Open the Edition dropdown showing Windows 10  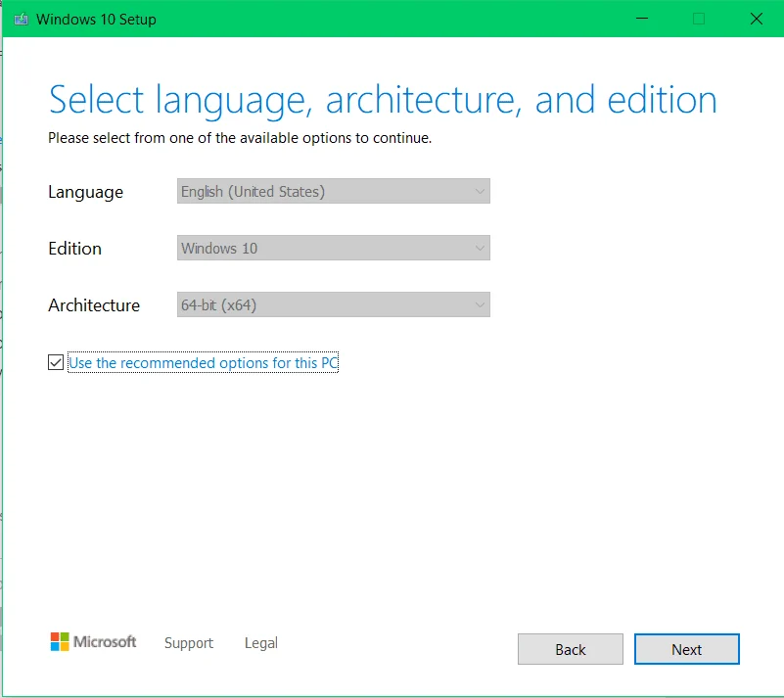click(334, 248)
